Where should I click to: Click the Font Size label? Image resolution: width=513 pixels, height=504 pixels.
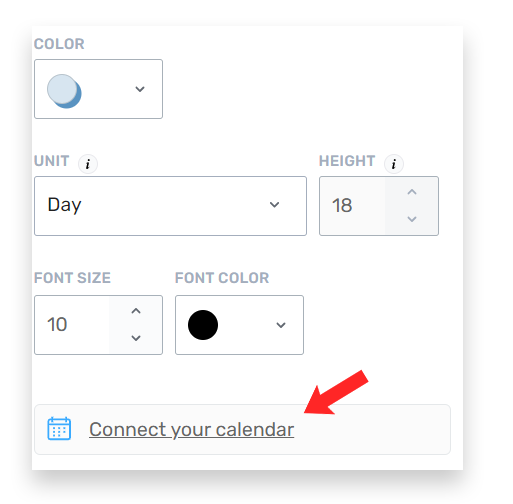(x=72, y=278)
